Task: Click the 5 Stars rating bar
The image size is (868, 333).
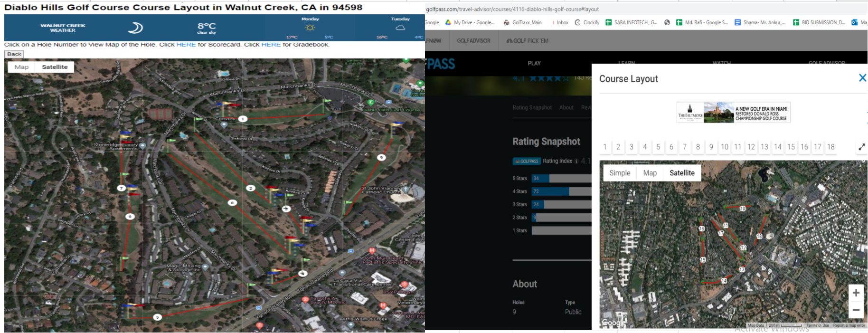Action: click(x=561, y=179)
